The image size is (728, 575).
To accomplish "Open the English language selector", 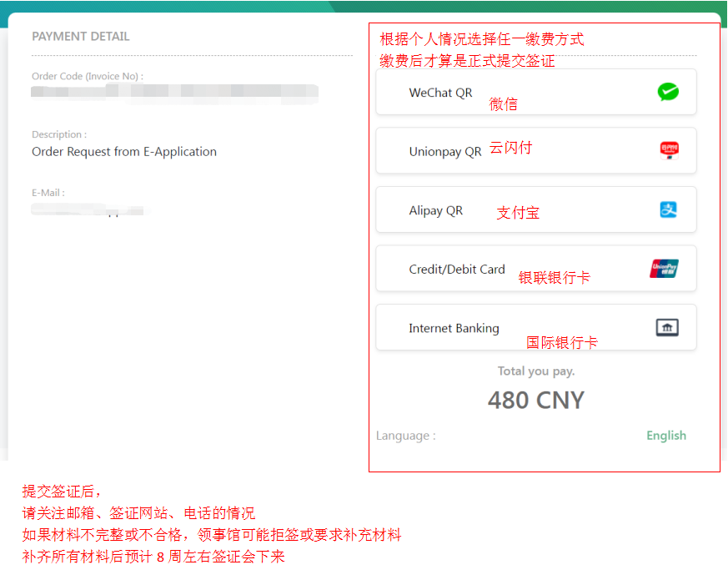I will pyautogui.click(x=665, y=436).
